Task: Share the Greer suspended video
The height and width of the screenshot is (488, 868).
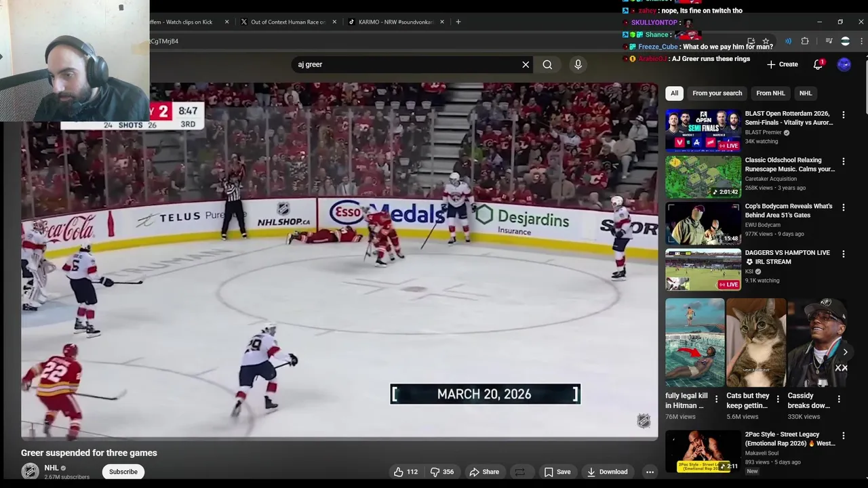Action: click(x=484, y=472)
